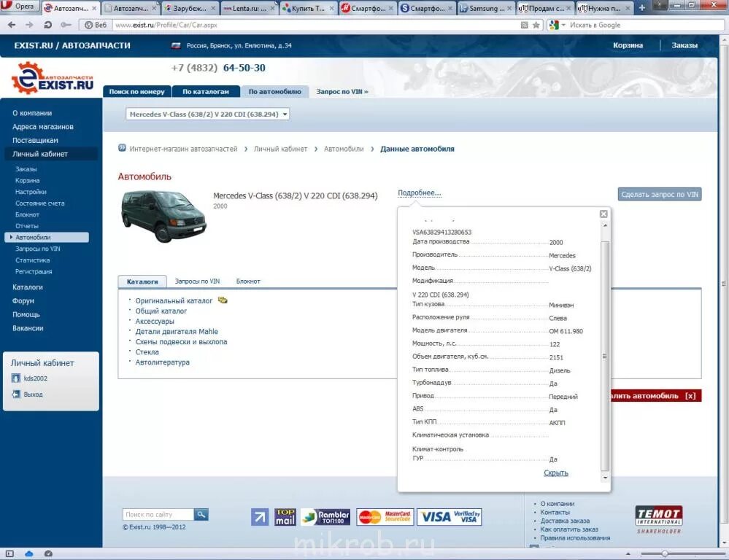
Task: Click the blue arrow counter icon in footer
Action: [x=260, y=517]
